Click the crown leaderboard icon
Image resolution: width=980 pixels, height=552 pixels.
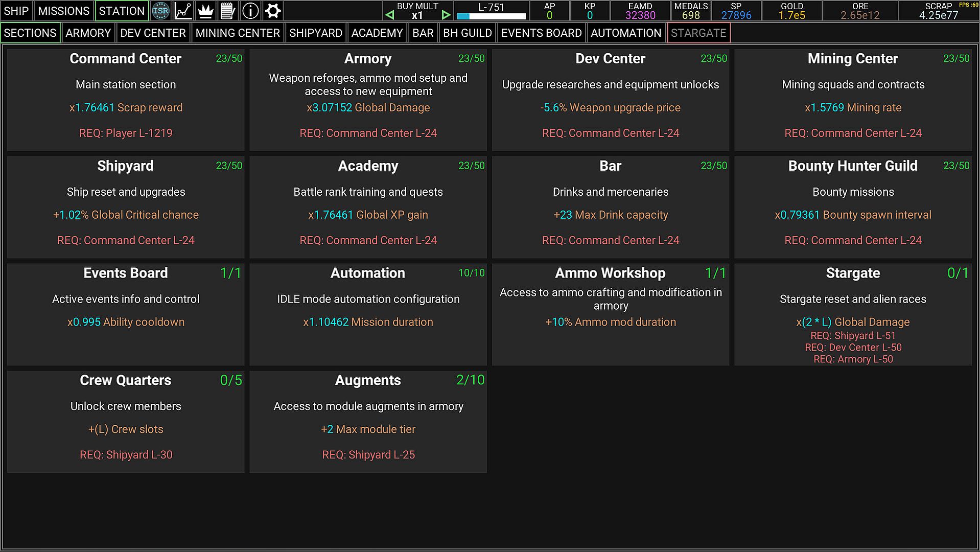pos(205,11)
